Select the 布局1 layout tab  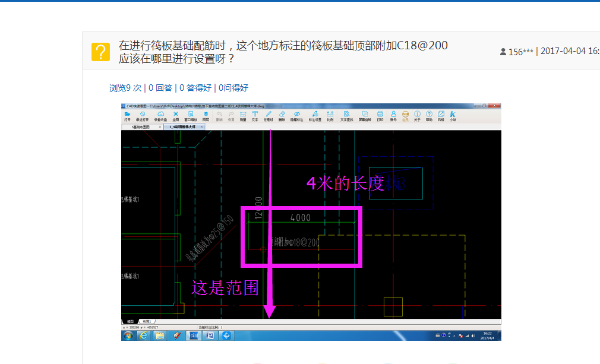147,322
